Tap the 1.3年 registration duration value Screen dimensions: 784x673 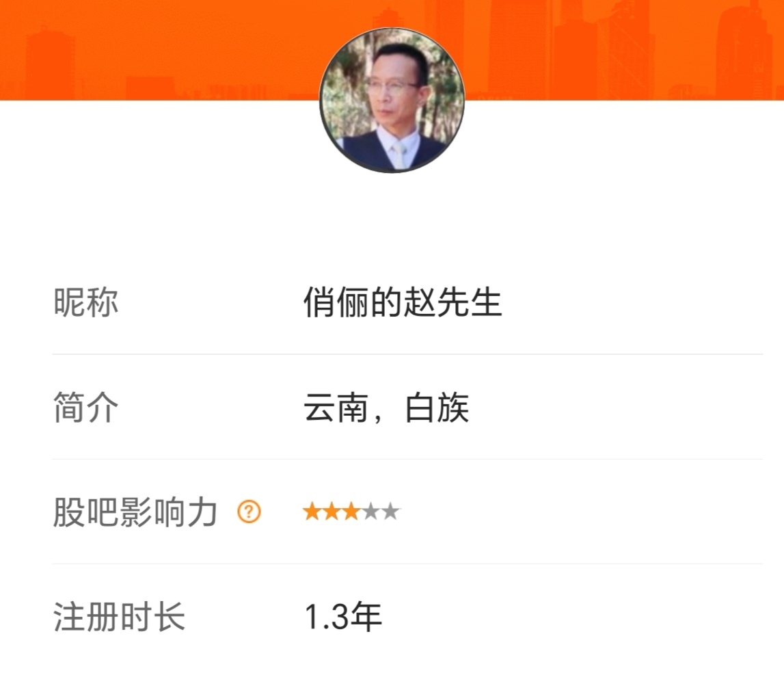[343, 616]
